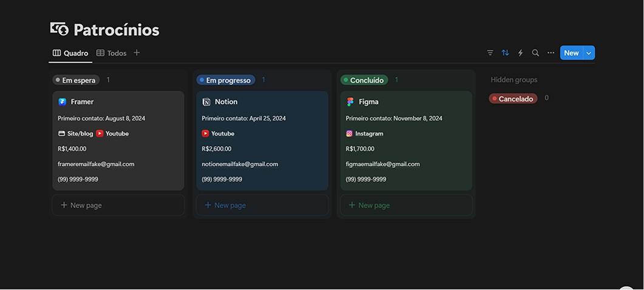Click the R$1,400.00 value
Image resolution: width=644 pixels, height=290 pixels.
point(72,148)
